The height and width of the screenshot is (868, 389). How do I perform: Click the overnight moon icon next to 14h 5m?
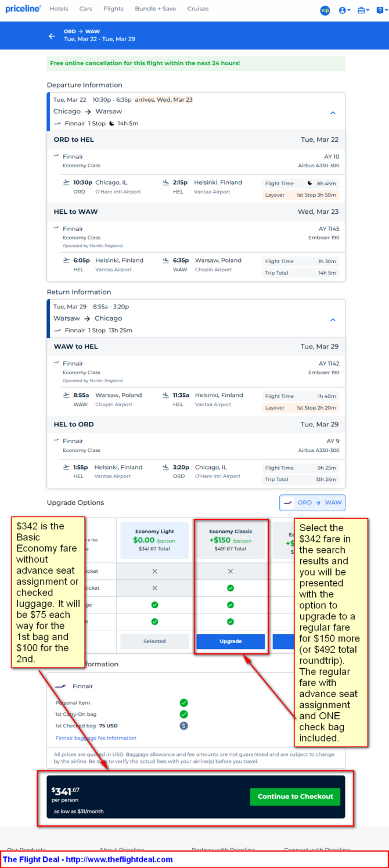click(113, 123)
